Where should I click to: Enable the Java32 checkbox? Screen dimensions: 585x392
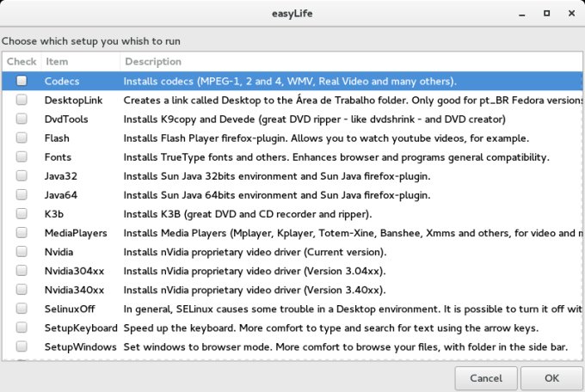pyautogui.click(x=22, y=175)
